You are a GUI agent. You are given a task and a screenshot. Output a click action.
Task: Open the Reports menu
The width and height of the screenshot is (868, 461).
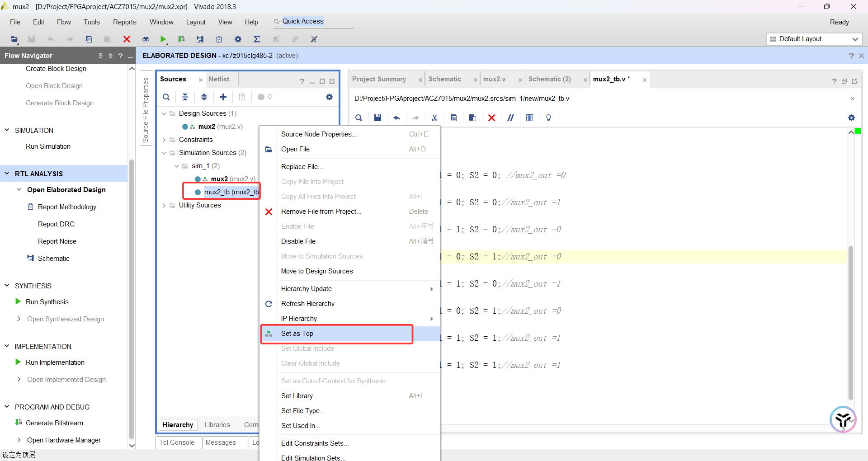point(124,22)
